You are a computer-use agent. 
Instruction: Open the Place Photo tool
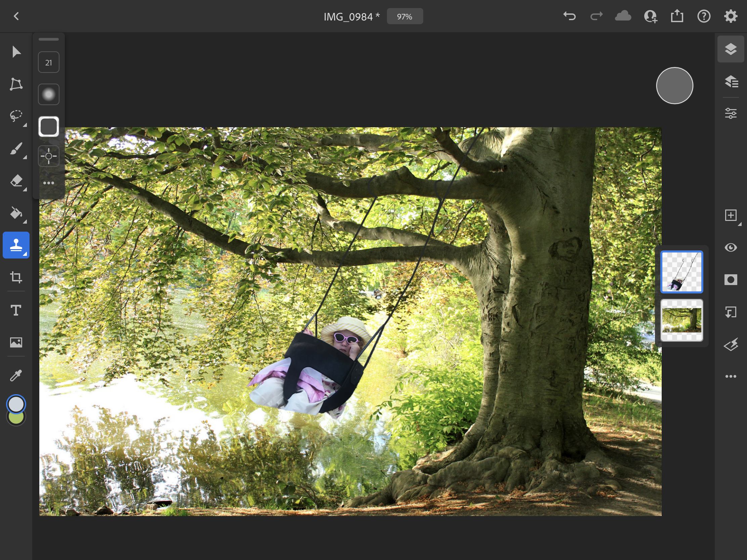tap(16, 342)
